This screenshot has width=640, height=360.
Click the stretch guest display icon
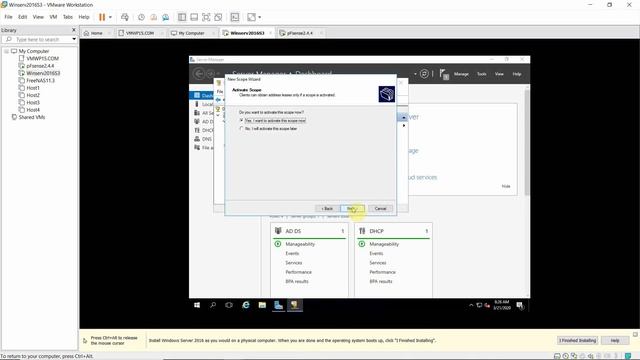click(x=251, y=17)
